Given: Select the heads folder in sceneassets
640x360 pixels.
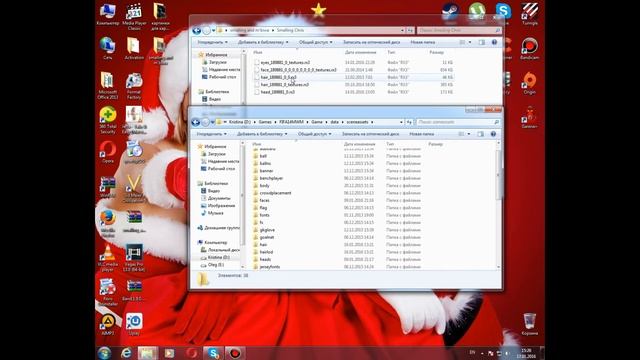Looking at the screenshot, I should tap(265, 259).
